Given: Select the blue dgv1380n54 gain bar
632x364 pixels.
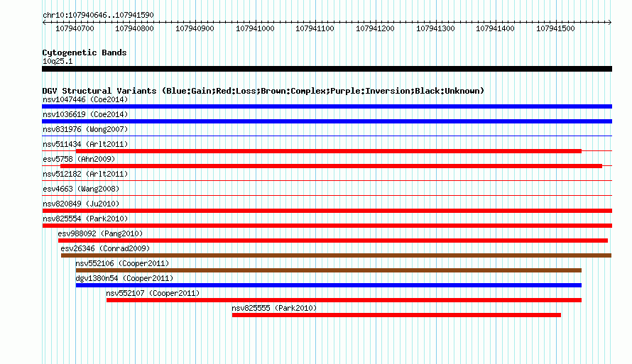Looking at the screenshot, I should pos(329,285).
